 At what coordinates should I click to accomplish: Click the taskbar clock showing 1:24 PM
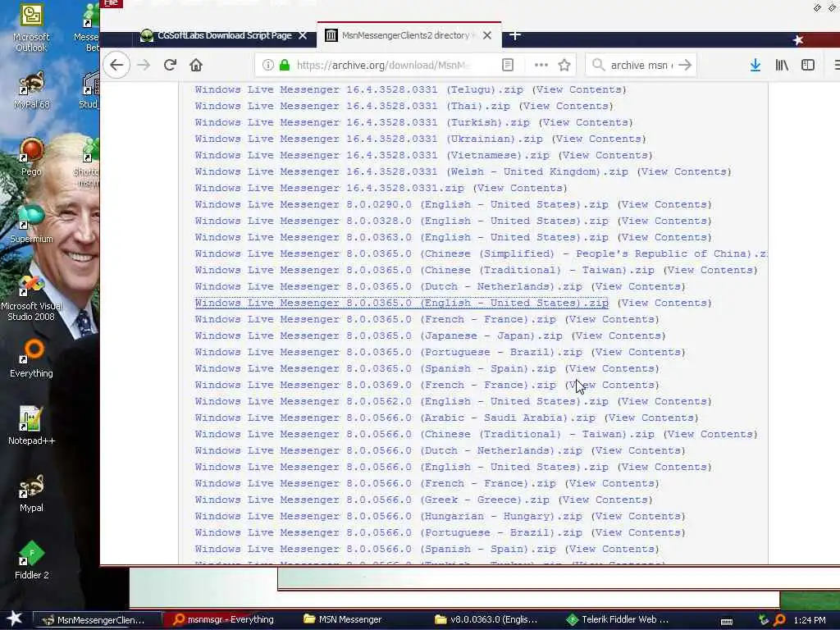[809, 620]
